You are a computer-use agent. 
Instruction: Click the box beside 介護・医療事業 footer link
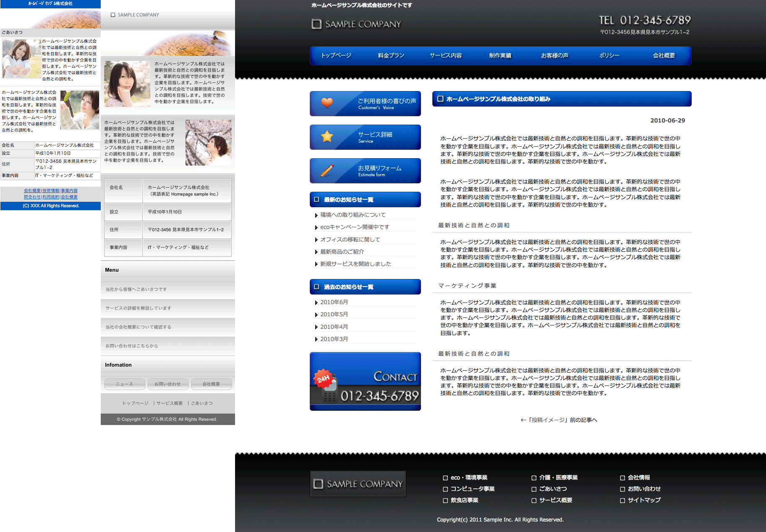click(534, 478)
